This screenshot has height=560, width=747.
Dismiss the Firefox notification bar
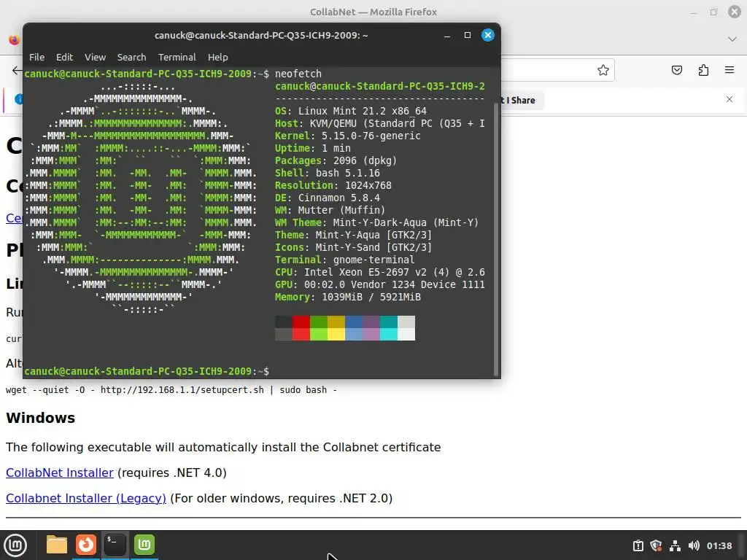pos(729,99)
